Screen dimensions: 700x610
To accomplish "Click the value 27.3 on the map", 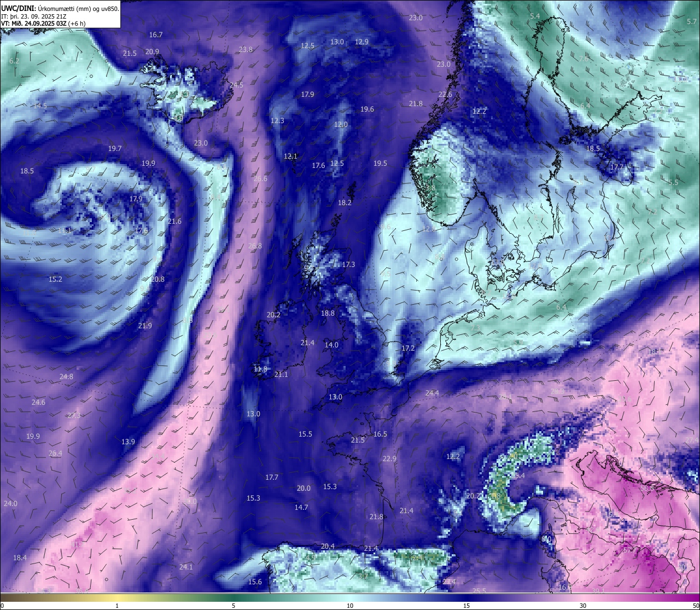I will pyautogui.click(x=74, y=416).
